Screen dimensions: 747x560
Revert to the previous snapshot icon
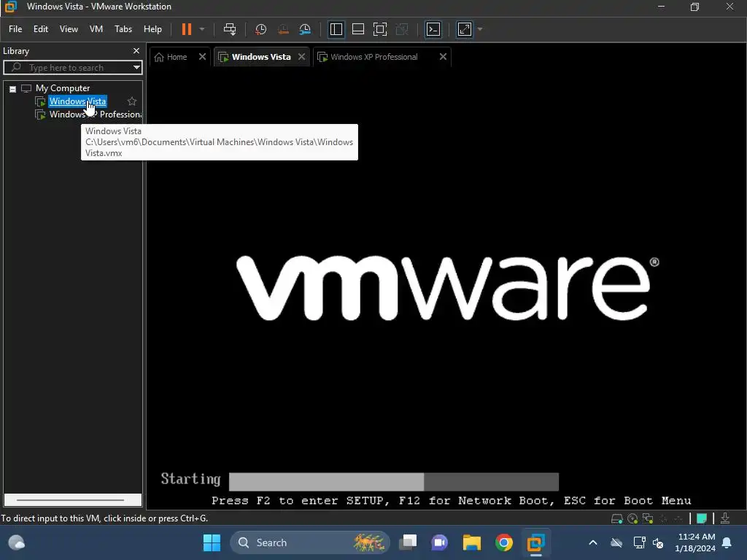[283, 29]
